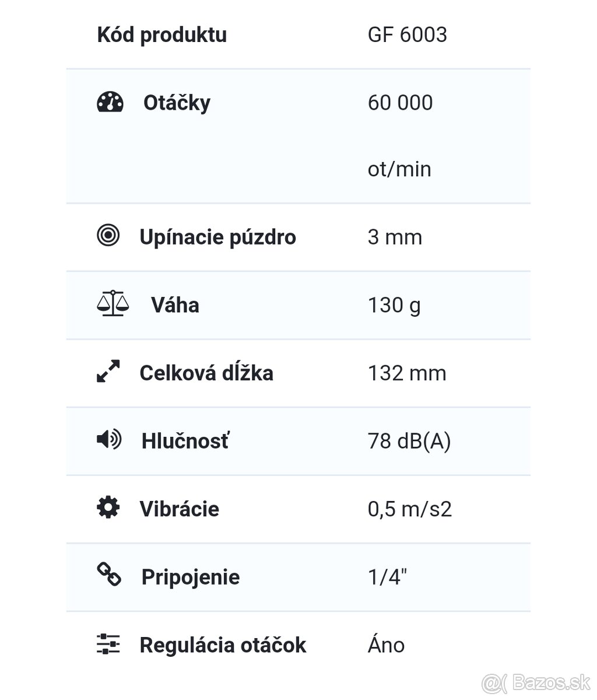Click the Bazos.sk watermark logo
Image resolution: width=597 pixels, height=700 pixels.
coord(536,682)
